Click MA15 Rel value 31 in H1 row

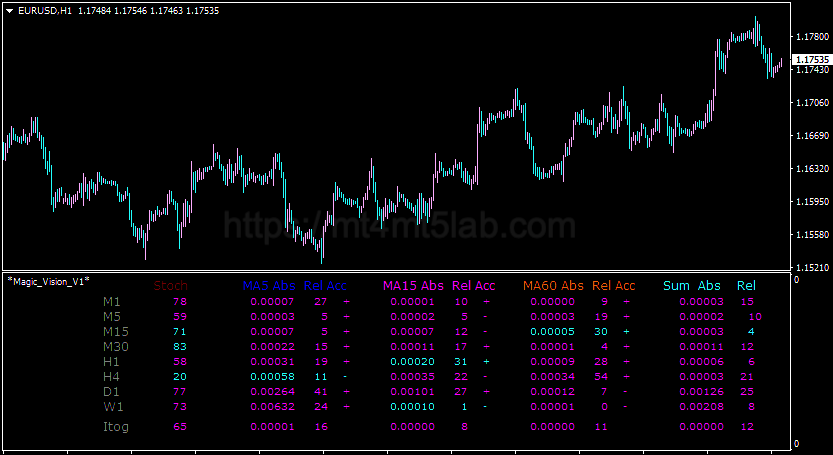(x=461, y=361)
